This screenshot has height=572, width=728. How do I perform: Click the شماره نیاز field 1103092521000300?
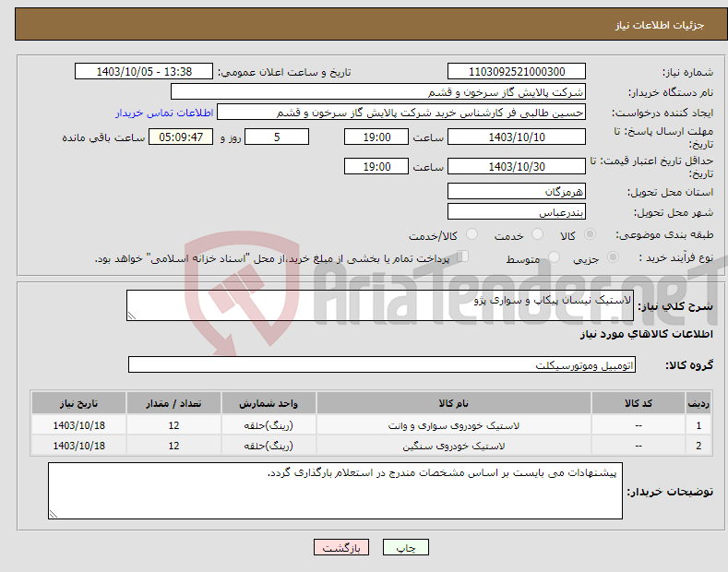[517, 72]
